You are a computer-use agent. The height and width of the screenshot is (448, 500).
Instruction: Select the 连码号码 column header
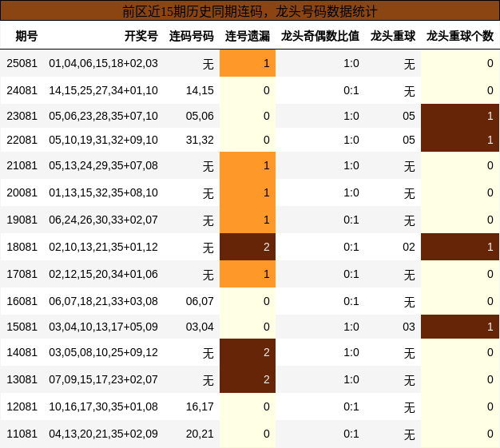pos(192,36)
